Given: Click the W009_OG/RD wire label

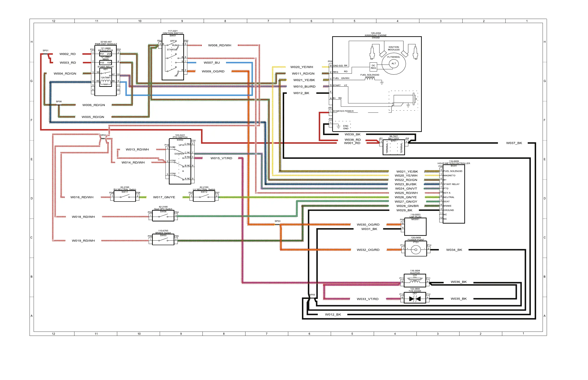Looking at the screenshot, I should [213, 71].
